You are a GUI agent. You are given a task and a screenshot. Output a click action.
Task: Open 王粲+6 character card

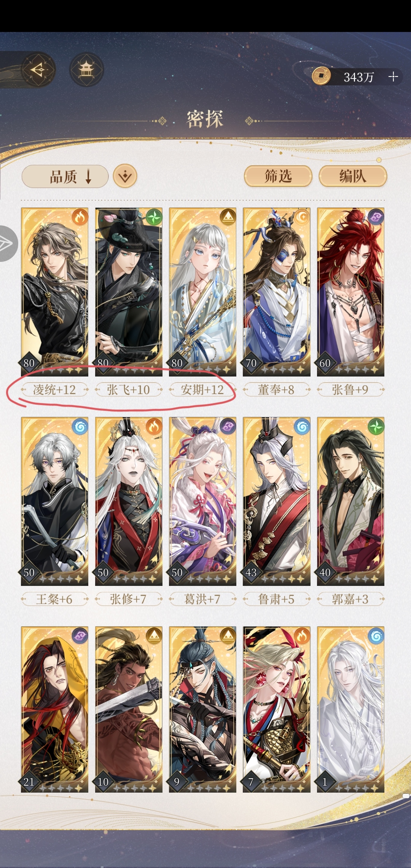[x=54, y=501]
